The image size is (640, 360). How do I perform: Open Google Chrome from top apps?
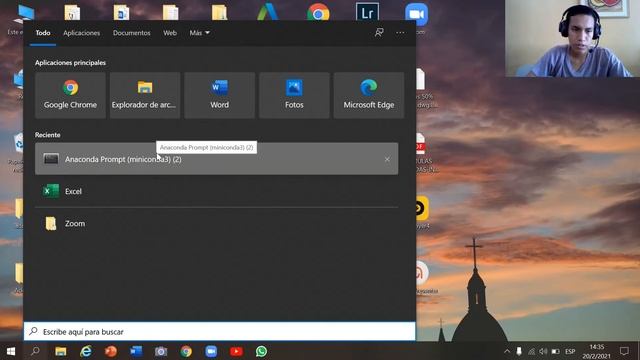pos(70,96)
